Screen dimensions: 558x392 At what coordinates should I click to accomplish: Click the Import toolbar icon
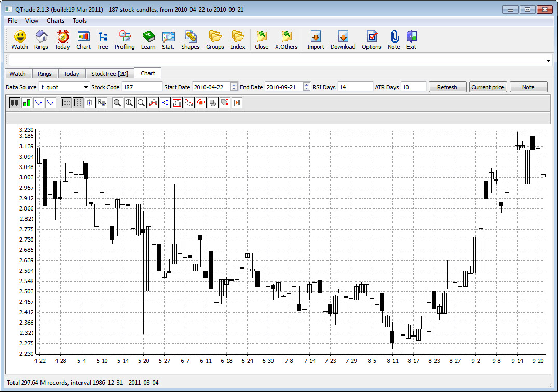tap(316, 39)
